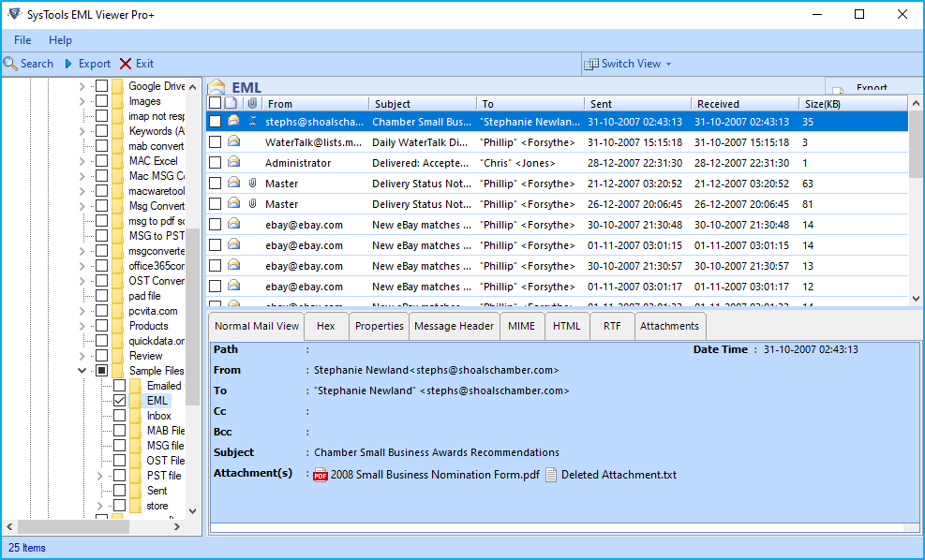The width and height of the screenshot is (925, 560).
Task: Toggle the Sample Files folder checkbox
Action: click(101, 371)
